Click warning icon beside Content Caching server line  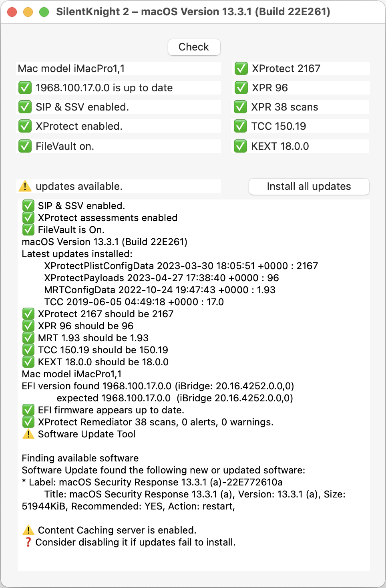(28, 530)
